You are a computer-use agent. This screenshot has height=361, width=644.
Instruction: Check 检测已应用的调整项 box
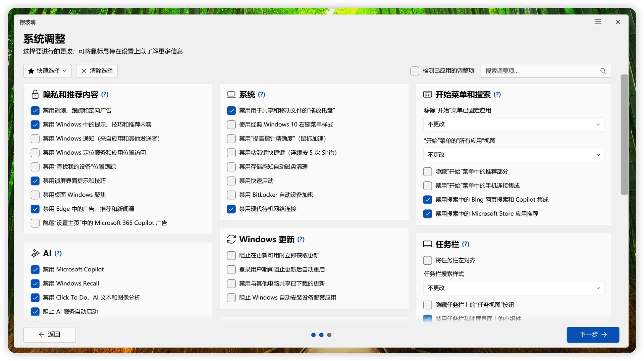[415, 71]
